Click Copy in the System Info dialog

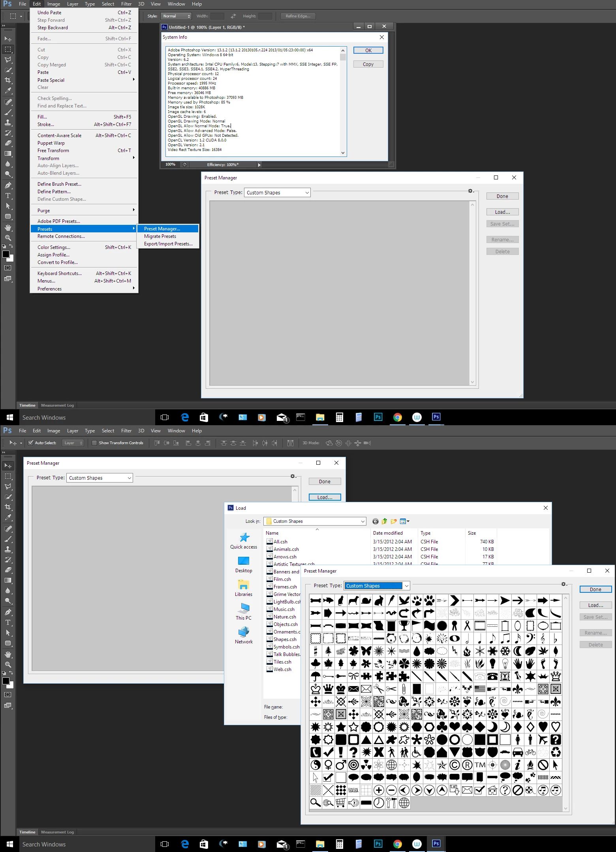368,64
